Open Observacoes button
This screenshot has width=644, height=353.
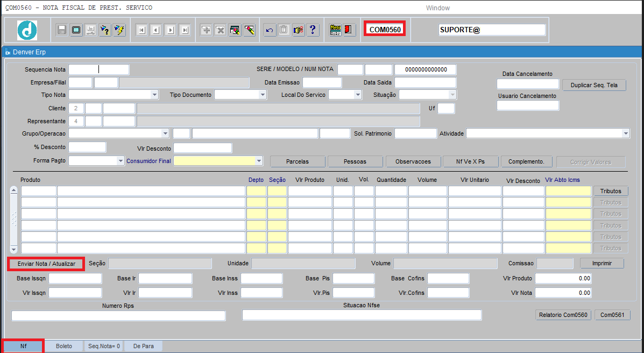[x=413, y=161]
